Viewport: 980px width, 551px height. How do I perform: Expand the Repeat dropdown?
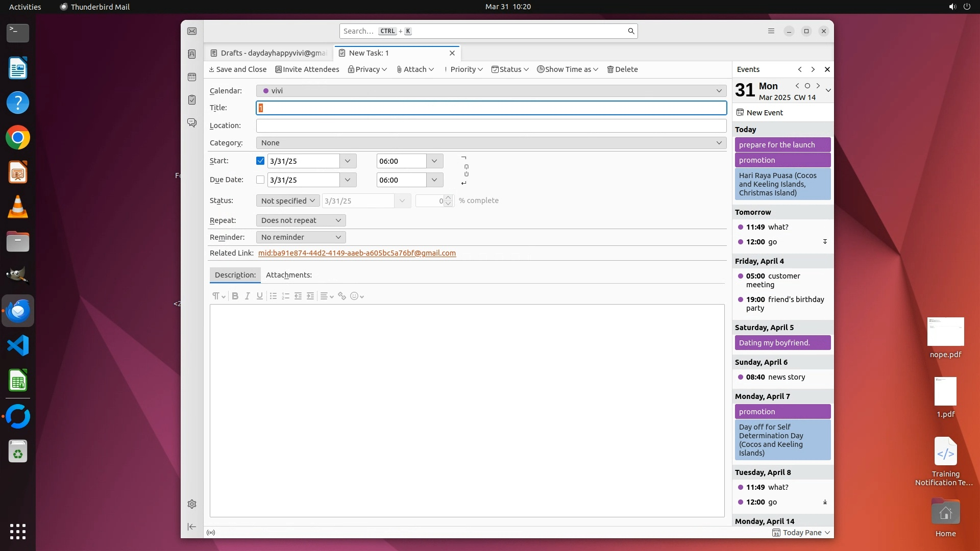click(x=301, y=220)
